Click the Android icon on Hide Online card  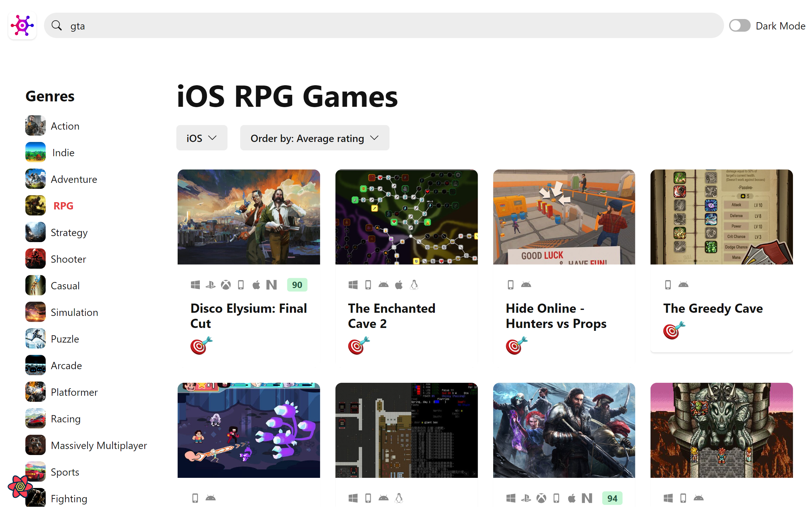(x=526, y=285)
